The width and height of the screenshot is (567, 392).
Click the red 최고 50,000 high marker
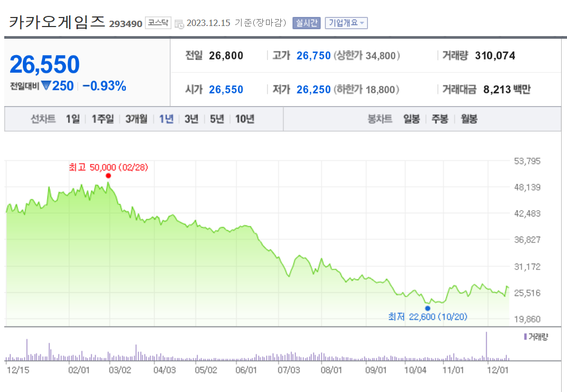(x=108, y=176)
